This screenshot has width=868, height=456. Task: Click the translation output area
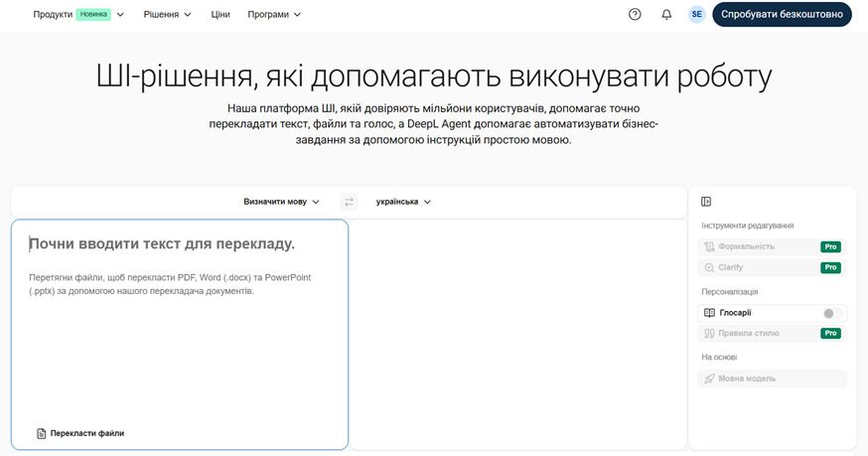518,335
